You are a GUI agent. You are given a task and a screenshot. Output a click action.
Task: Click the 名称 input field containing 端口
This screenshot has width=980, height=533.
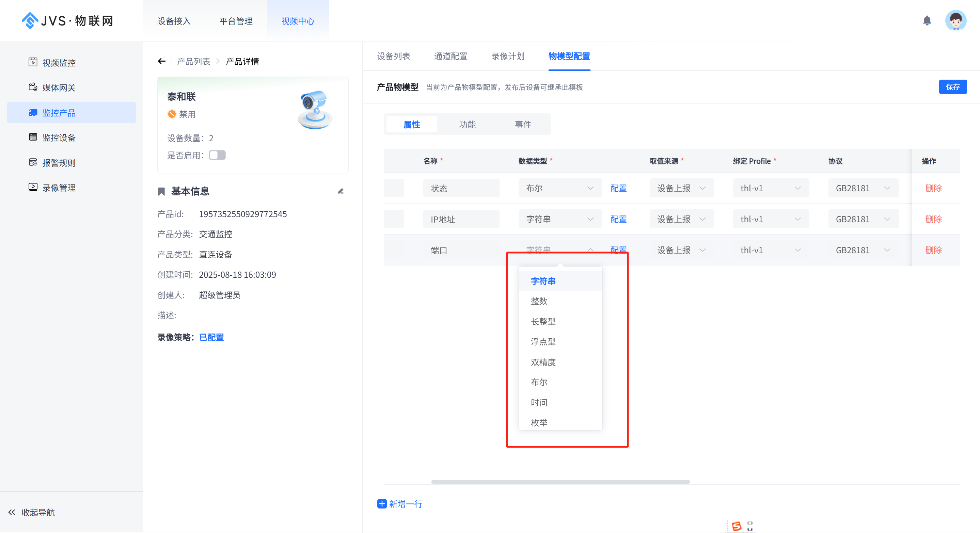pos(460,250)
